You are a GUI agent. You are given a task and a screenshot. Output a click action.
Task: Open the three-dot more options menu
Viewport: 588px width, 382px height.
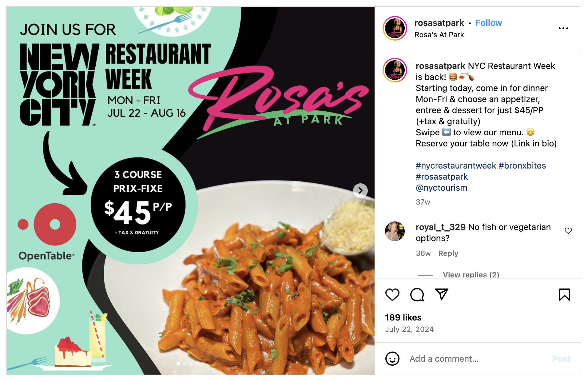tap(563, 28)
